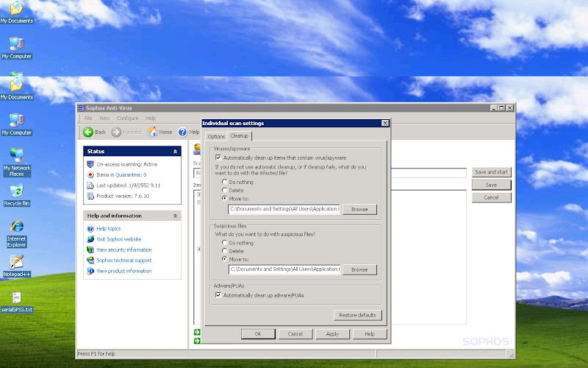Click the green Back arrow toolbar icon

(x=88, y=132)
